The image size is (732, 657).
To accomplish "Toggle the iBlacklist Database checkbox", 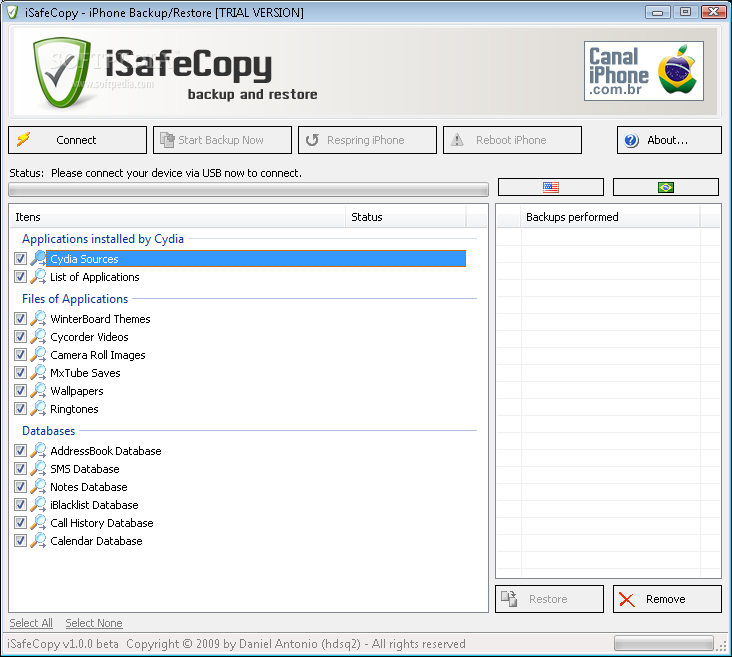I will (x=20, y=504).
